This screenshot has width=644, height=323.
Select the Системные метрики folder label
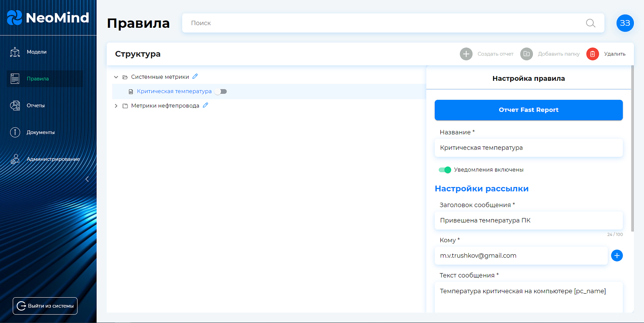(160, 77)
